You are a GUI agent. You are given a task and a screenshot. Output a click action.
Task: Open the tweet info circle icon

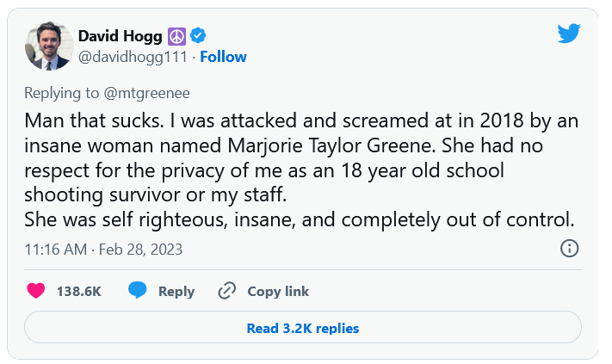569,249
